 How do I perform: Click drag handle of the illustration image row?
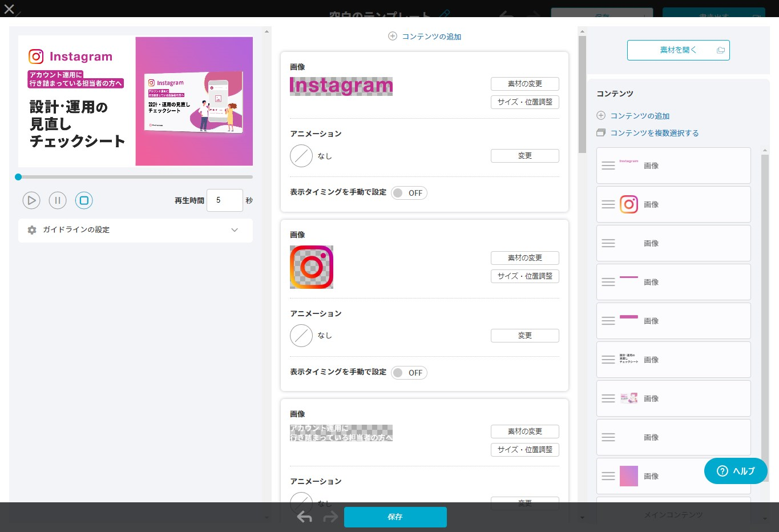tap(608, 398)
